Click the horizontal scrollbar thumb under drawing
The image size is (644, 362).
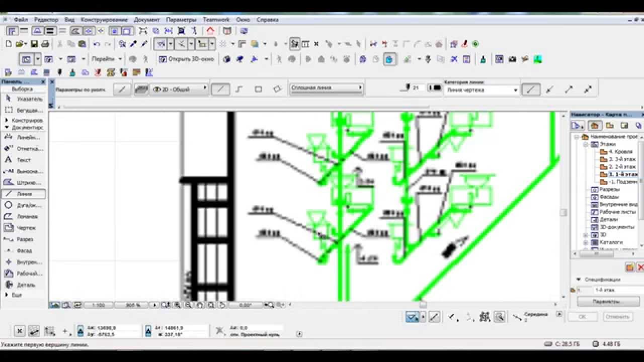[423, 305]
